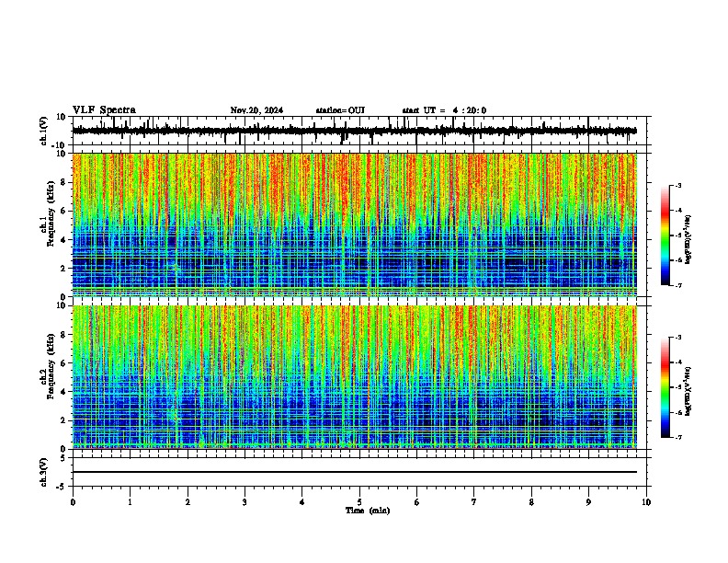Click the ch.3 flat voltage line

tap(354, 472)
